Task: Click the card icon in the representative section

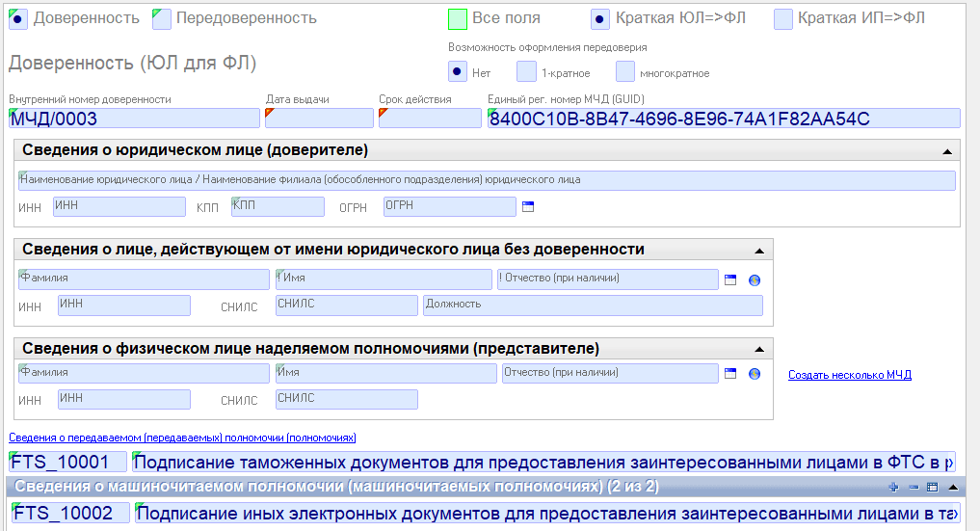Action: point(730,374)
